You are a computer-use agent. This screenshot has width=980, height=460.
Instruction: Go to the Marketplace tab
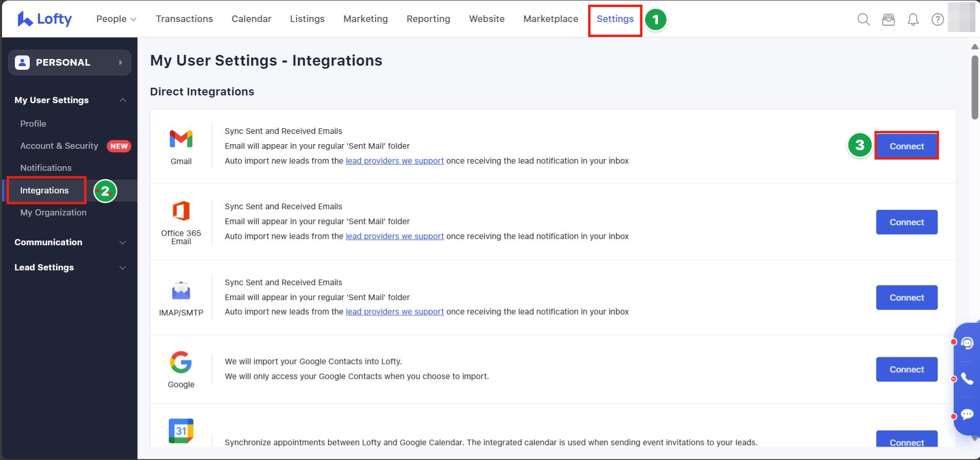551,19
